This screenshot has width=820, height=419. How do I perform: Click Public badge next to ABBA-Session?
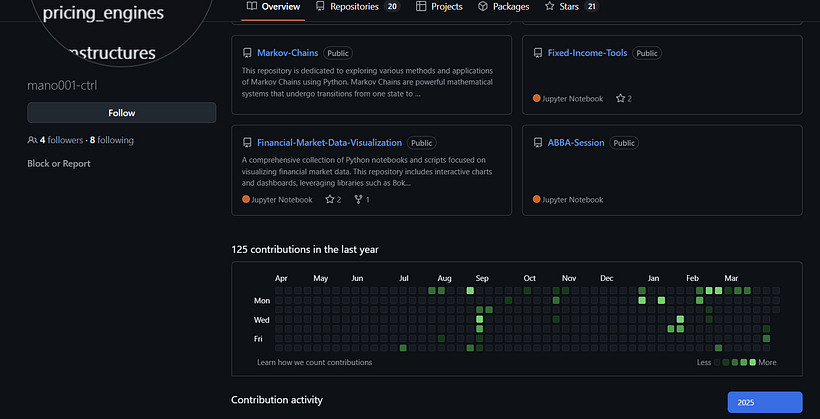coord(624,143)
